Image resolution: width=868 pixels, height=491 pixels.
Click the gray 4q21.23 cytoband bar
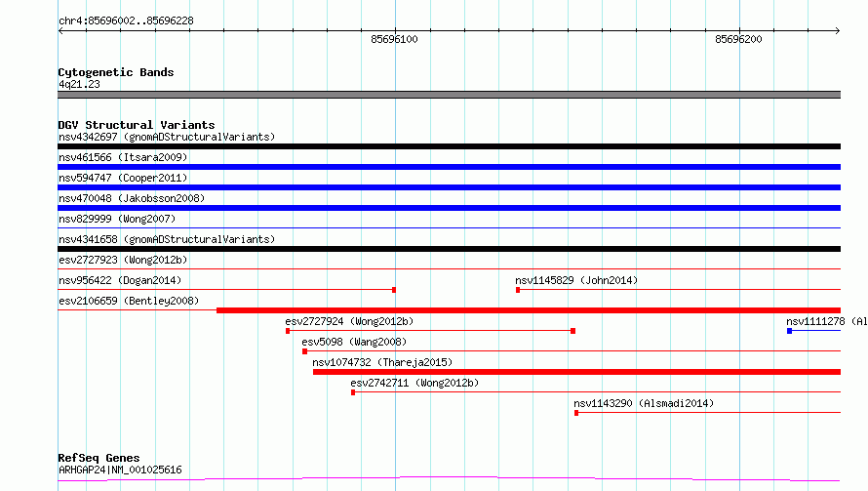tap(449, 95)
